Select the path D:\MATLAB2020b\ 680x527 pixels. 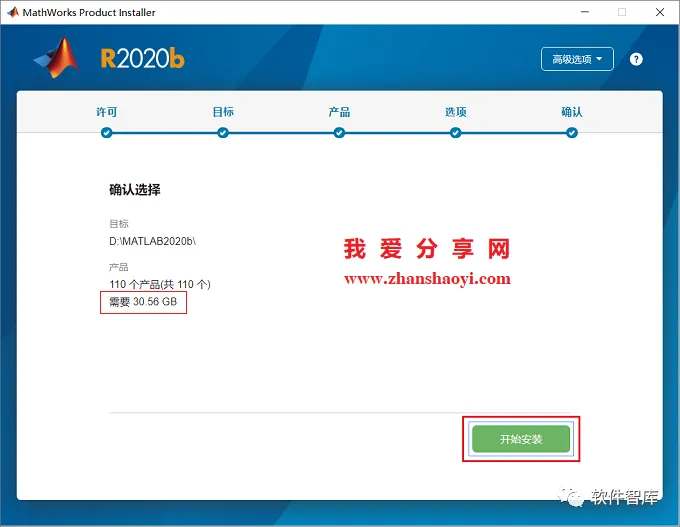153,241
